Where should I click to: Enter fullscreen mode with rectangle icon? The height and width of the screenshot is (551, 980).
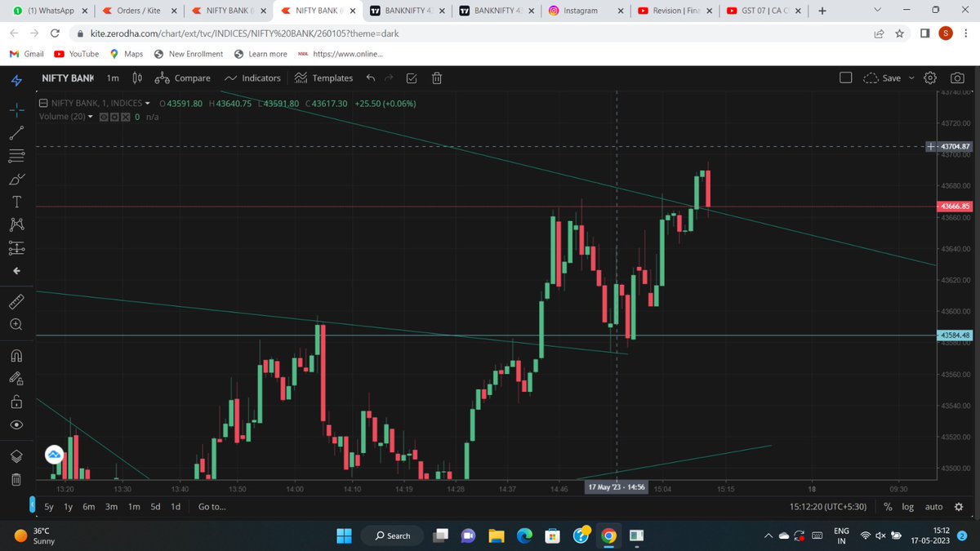(x=846, y=78)
